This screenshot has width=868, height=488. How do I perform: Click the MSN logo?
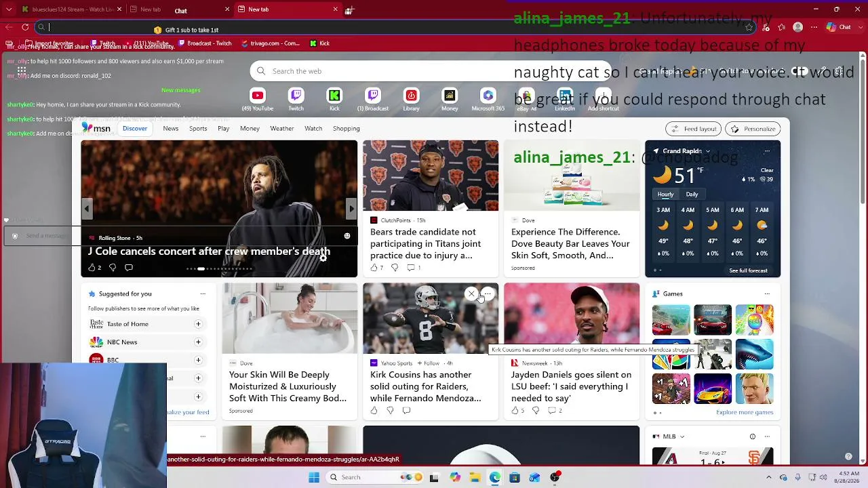point(96,128)
